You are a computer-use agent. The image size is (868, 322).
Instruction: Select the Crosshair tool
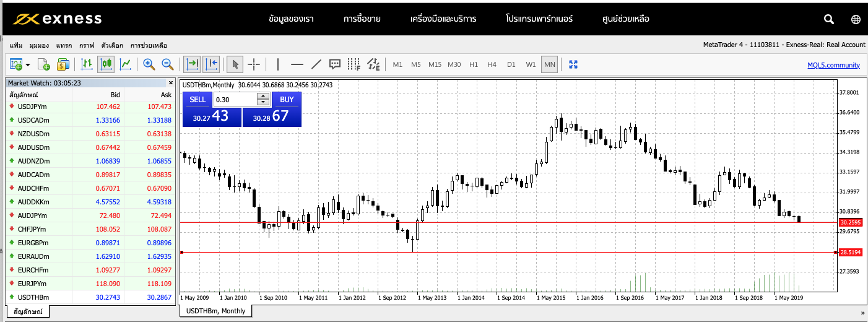coord(254,64)
